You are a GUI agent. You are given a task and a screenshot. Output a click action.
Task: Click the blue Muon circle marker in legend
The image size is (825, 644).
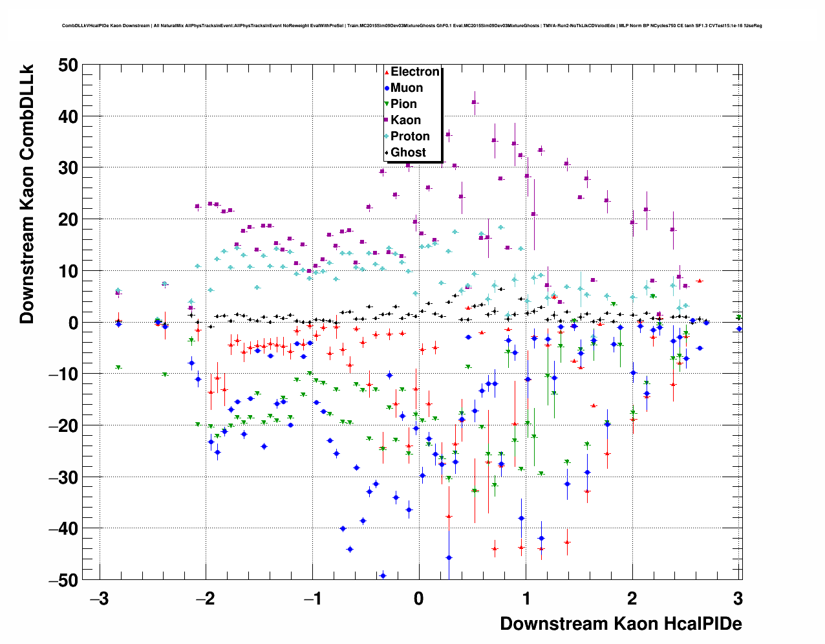[387, 89]
